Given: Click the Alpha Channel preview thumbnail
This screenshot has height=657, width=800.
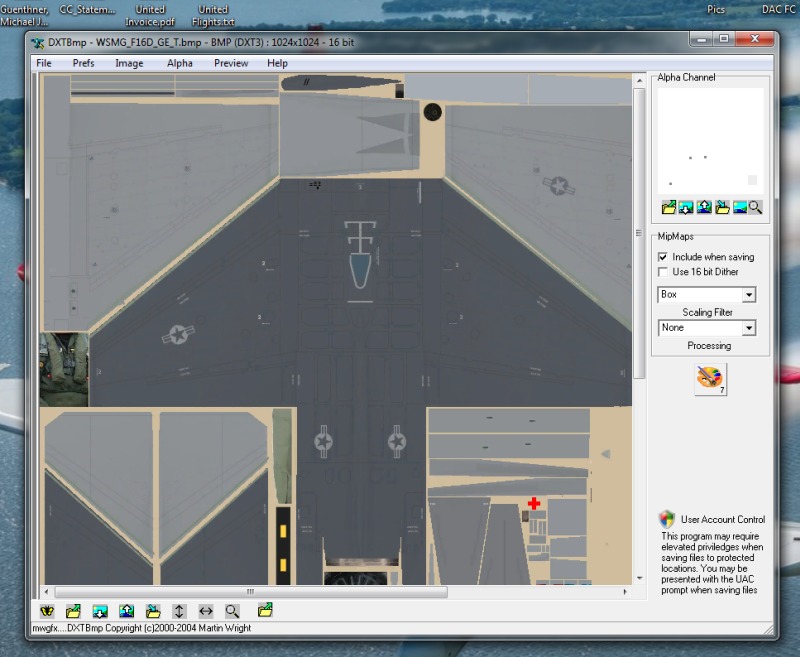Looking at the screenshot, I should [x=710, y=140].
